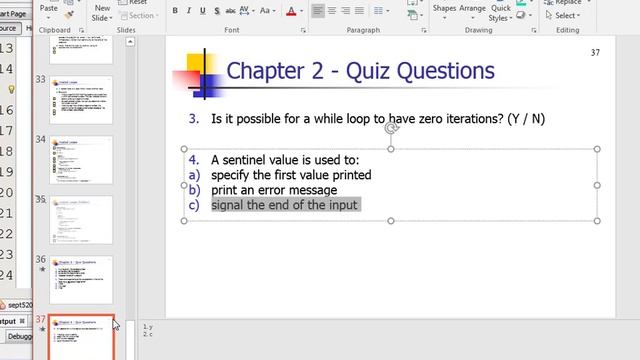
Task: Switch to the Start Page tab in IDE
Action: point(13,14)
